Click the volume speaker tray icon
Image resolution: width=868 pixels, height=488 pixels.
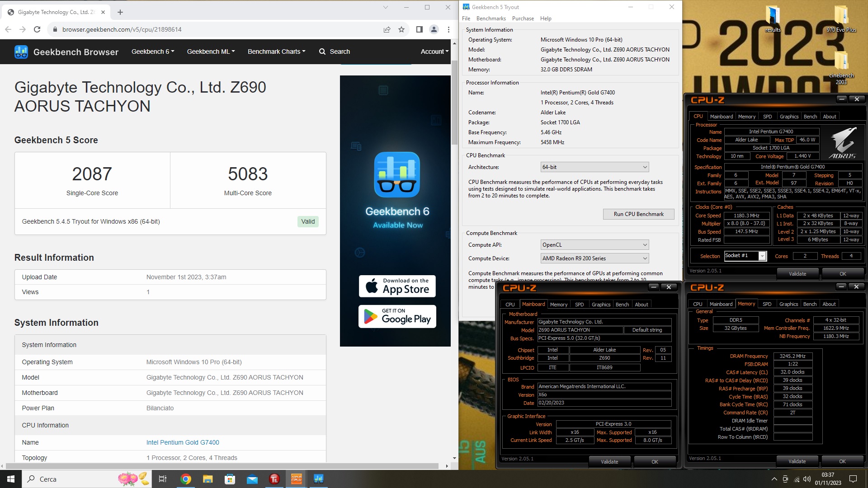[x=807, y=479]
